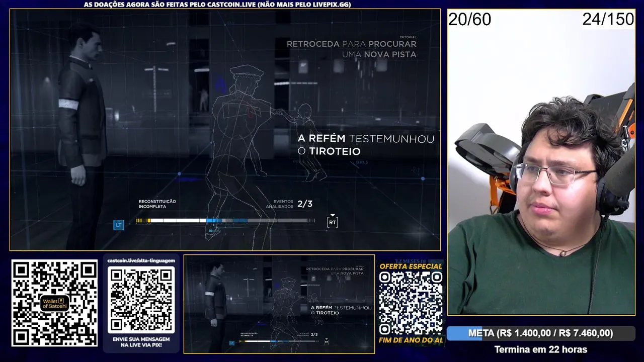Click the donation notice banner at top

point(217,5)
